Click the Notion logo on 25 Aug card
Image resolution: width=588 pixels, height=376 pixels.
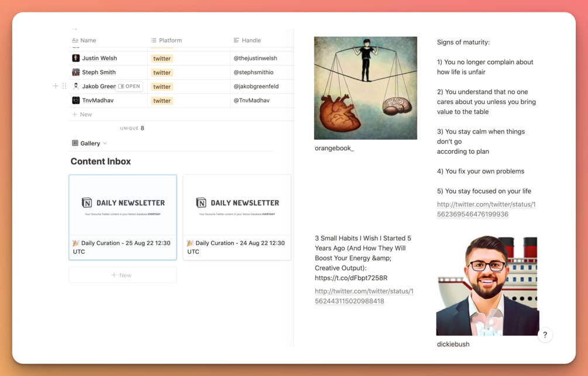point(87,202)
